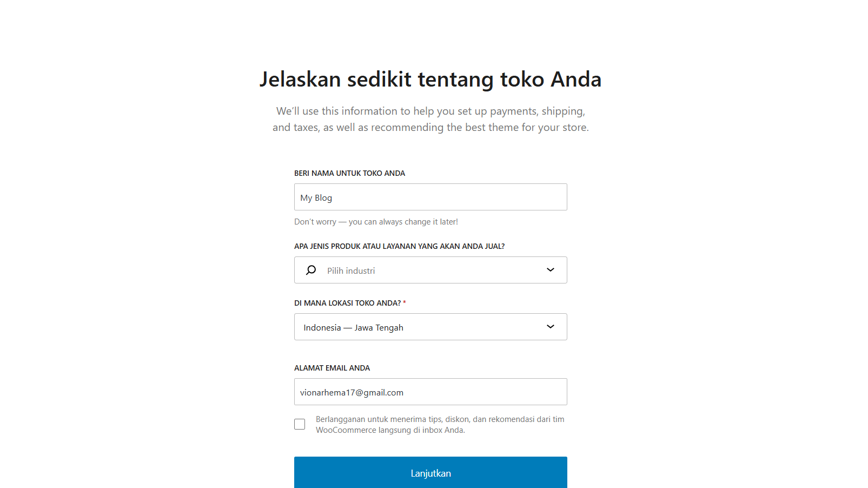The height and width of the screenshot is (488, 868).
Task: Expand the industry chevron arrow
Action: tap(550, 270)
